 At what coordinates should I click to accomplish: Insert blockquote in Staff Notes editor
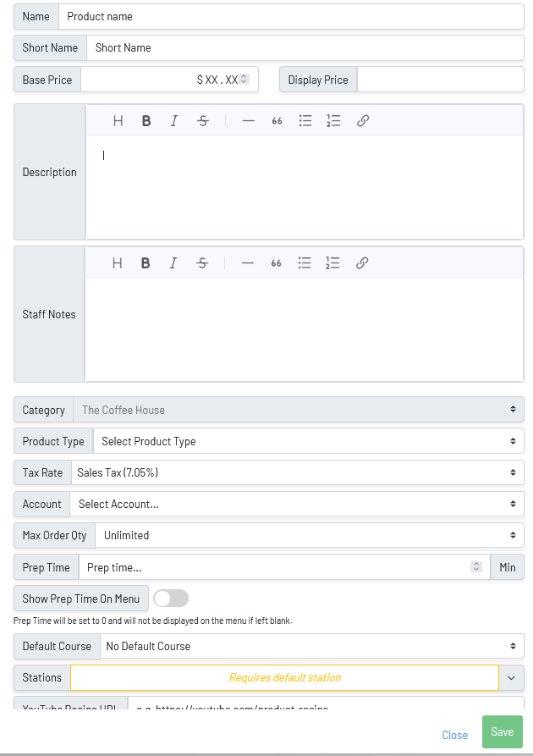tap(276, 263)
